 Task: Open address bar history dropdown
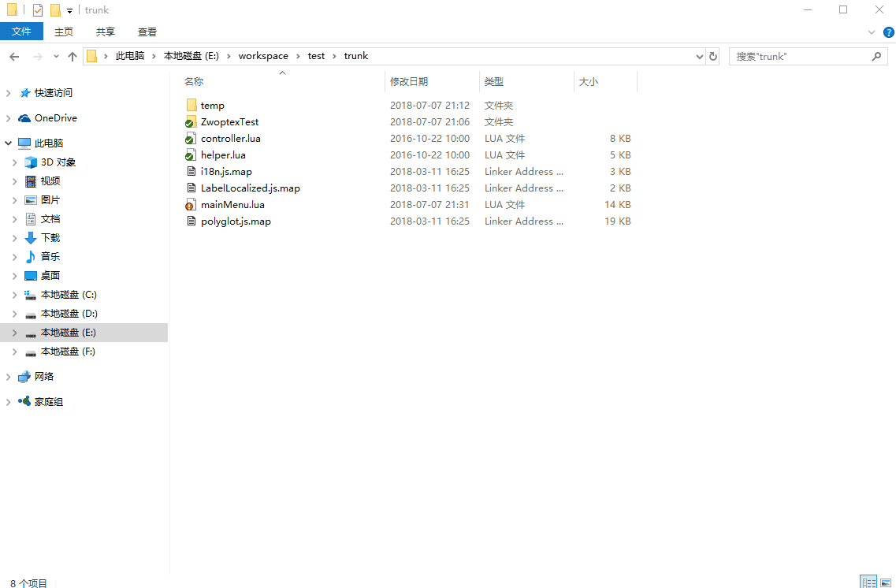pyautogui.click(x=700, y=56)
